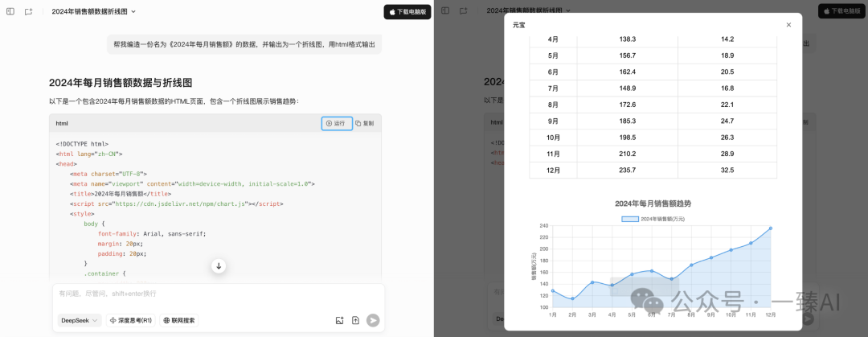
Task: Click the 11月 data point on chart
Action: [x=751, y=243]
